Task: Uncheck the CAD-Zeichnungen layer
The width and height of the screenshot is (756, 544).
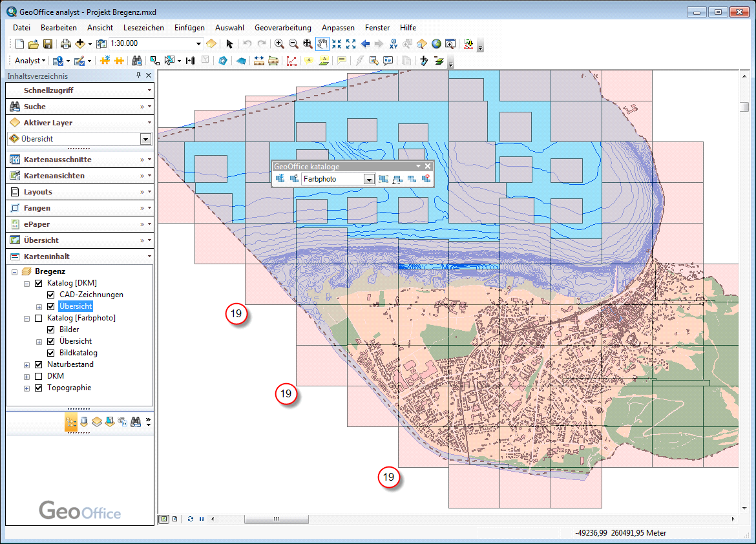Action: [x=50, y=295]
